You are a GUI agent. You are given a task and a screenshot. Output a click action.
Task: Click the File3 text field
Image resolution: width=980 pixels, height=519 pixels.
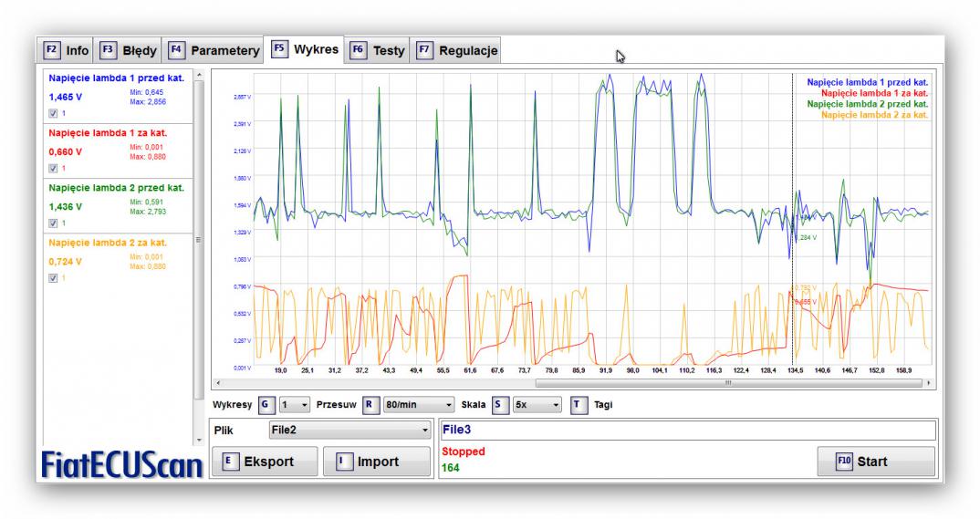[x=688, y=430]
